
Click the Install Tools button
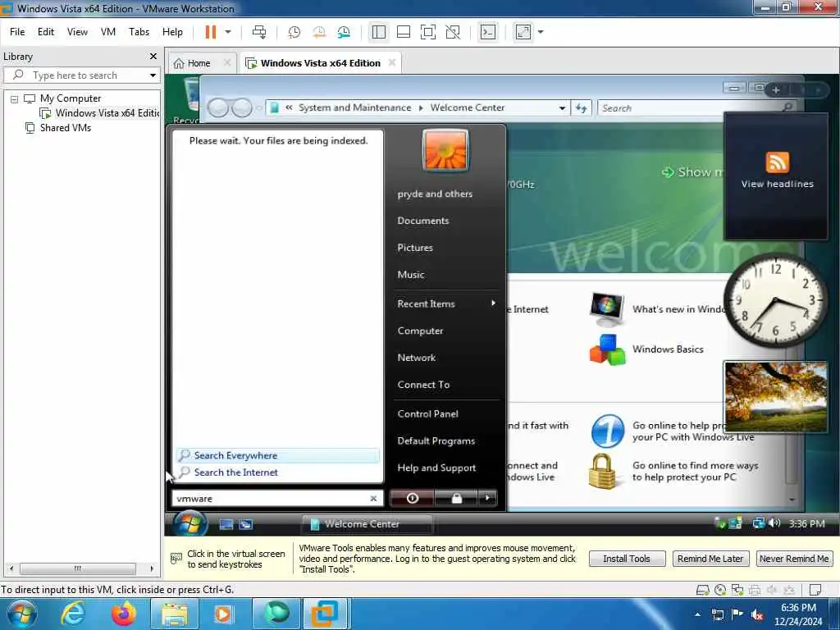[x=627, y=559]
